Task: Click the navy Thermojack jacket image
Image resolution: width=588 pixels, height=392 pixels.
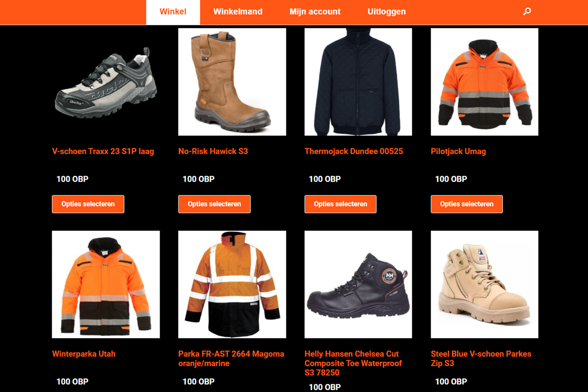Action: click(358, 82)
